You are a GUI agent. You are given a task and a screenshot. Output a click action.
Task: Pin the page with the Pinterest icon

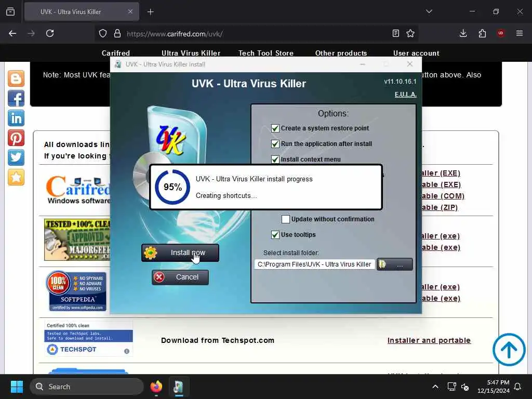[16, 138]
